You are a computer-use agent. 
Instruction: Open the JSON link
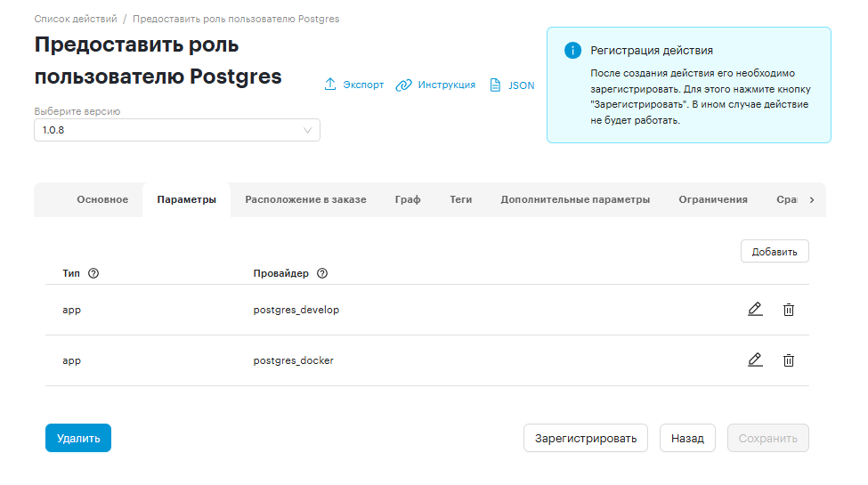(522, 85)
